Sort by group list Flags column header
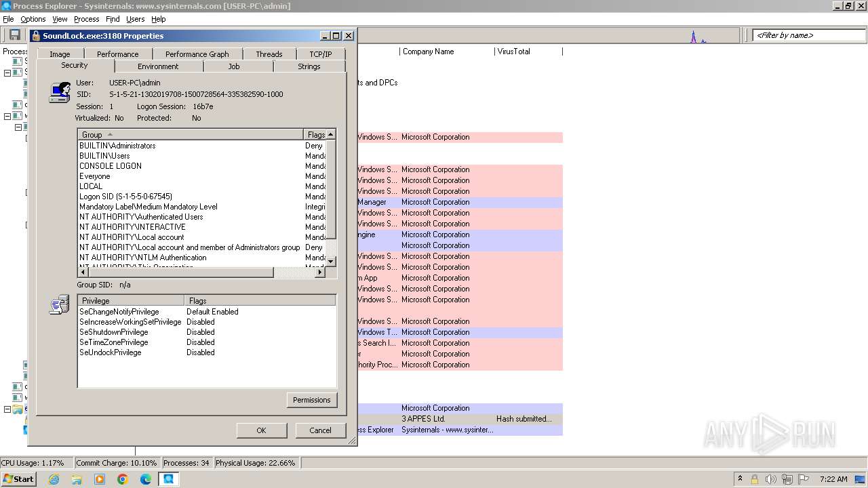Viewport: 868px width, 488px height. point(315,134)
